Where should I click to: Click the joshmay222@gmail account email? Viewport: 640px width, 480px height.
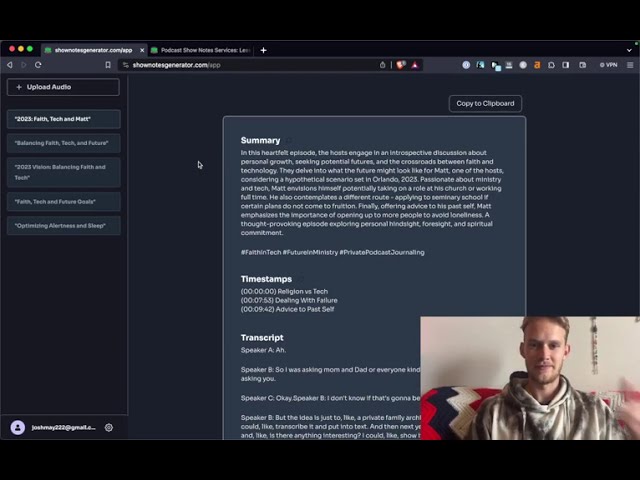64,427
